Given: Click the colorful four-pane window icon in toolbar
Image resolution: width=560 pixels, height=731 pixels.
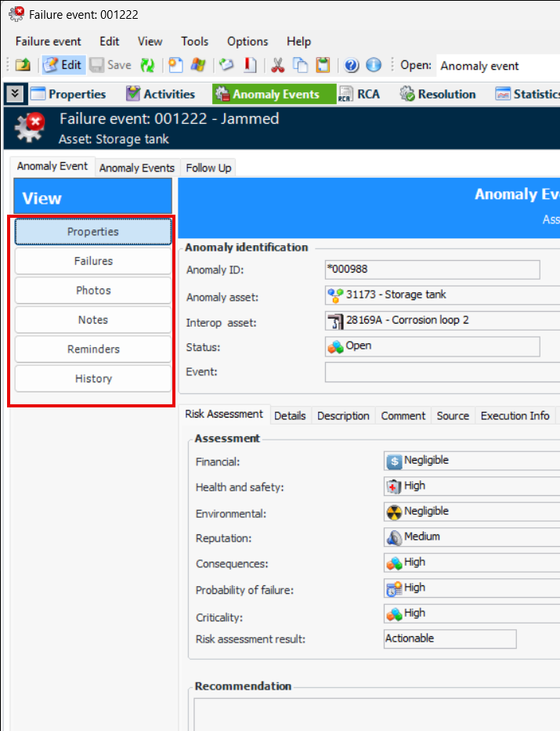Looking at the screenshot, I should click(198, 65).
